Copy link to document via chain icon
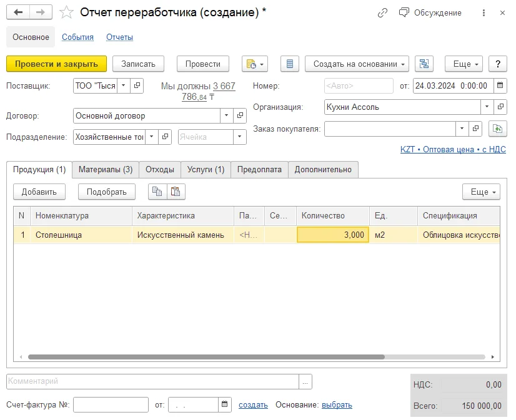This screenshot has width=516, height=420. [382, 13]
